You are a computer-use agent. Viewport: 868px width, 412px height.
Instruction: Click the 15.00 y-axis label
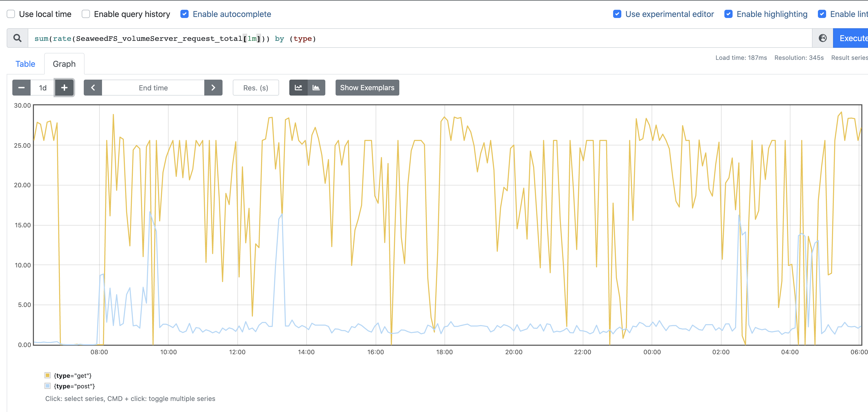click(23, 225)
